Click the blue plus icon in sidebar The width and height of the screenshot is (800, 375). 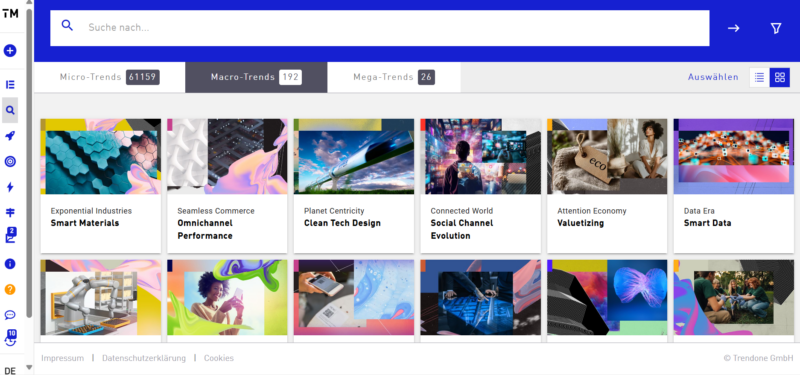click(x=10, y=51)
